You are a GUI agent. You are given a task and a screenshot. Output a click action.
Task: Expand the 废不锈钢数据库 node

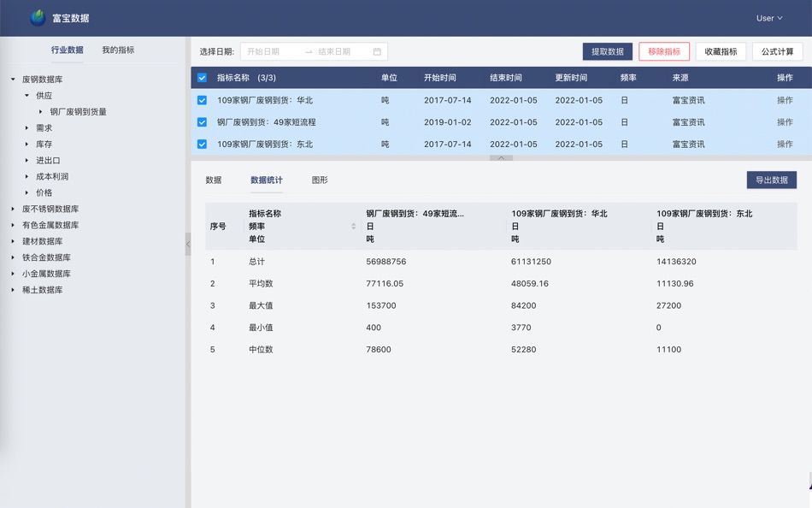click(13, 209)
